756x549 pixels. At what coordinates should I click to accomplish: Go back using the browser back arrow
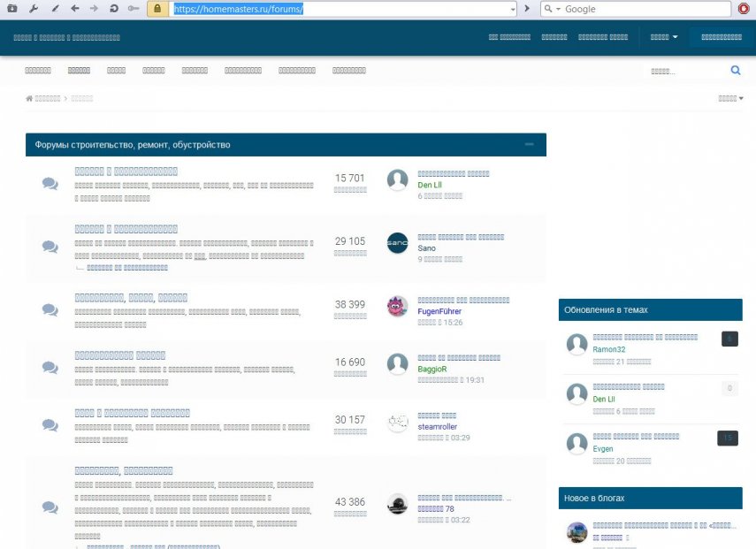click(x=74, y=9)
